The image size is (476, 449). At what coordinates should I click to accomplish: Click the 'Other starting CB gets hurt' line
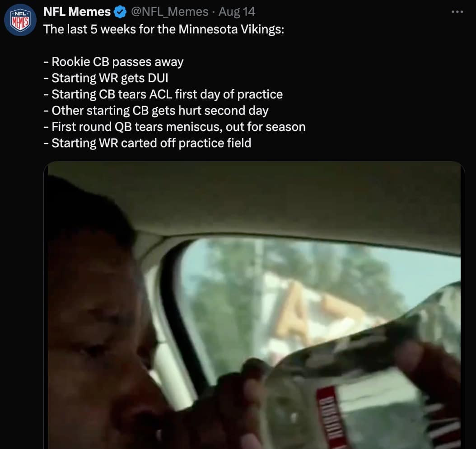point(156,111)
